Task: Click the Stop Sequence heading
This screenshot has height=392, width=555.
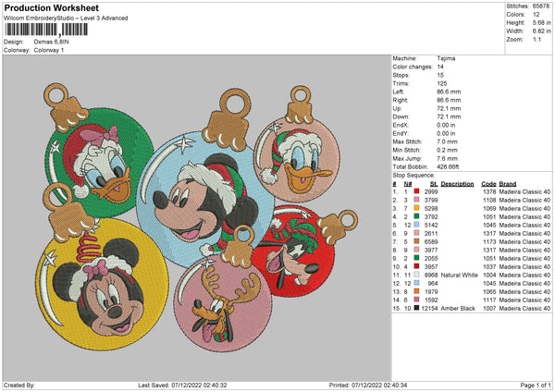Action: coord(413,175)
